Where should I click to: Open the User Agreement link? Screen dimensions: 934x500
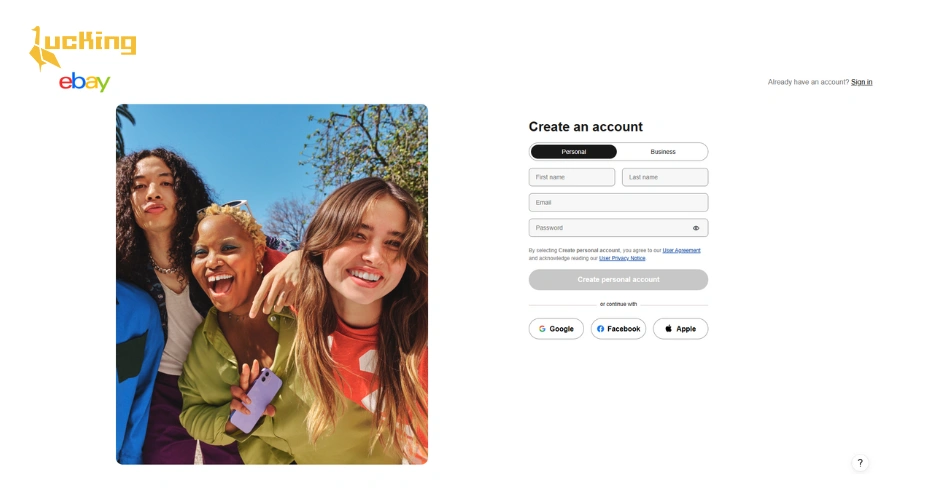[x=681, y=250]
